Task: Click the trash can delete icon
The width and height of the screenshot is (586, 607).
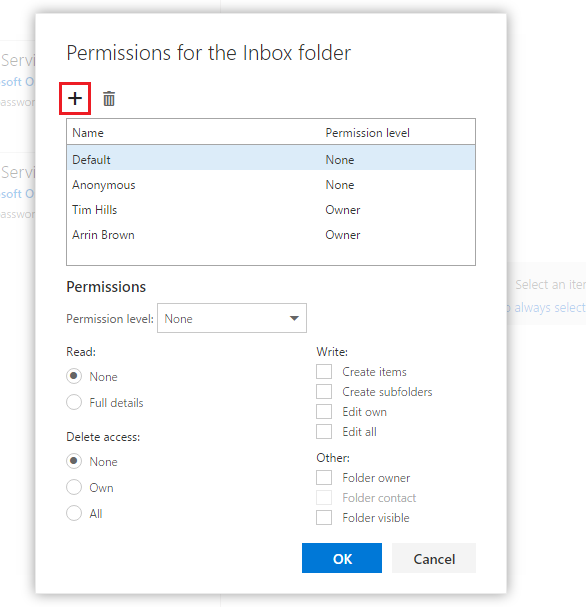Action: click(x=109, y=98)
